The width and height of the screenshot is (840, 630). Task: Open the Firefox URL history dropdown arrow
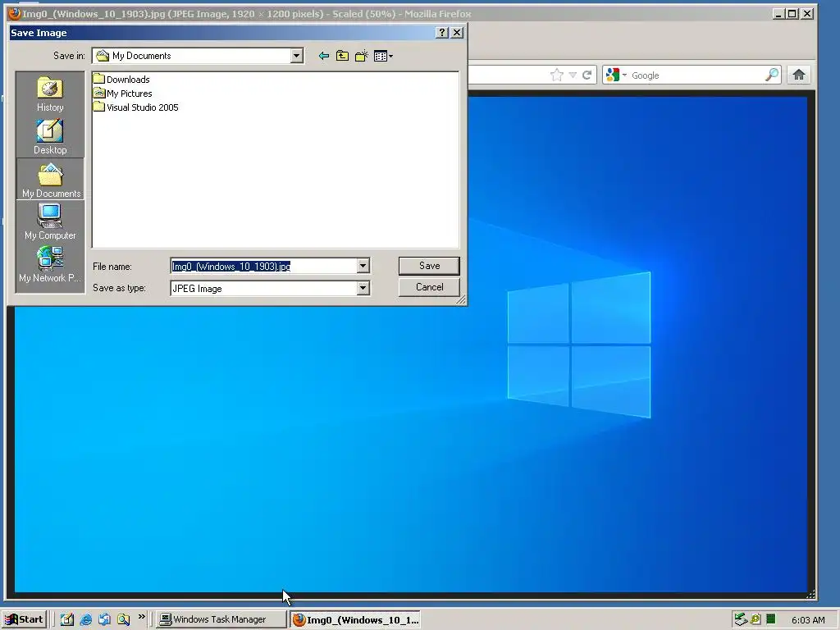coord(573,75)
